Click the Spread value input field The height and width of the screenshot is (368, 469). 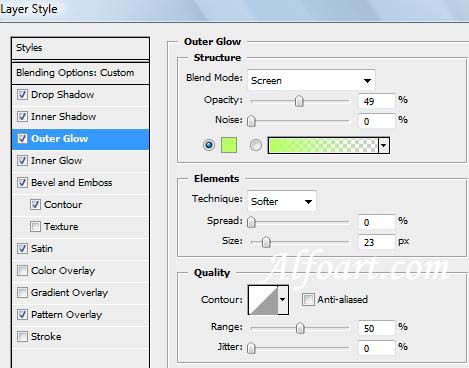coord(377,222)
